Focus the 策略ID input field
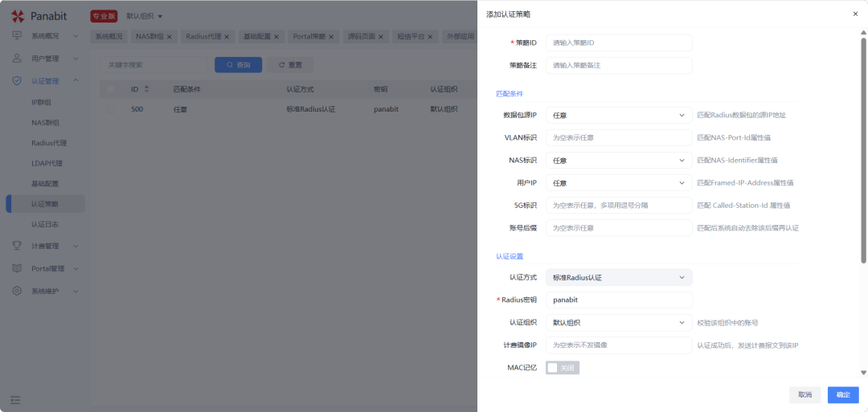868x412 pixels. [x=619, y=43]
